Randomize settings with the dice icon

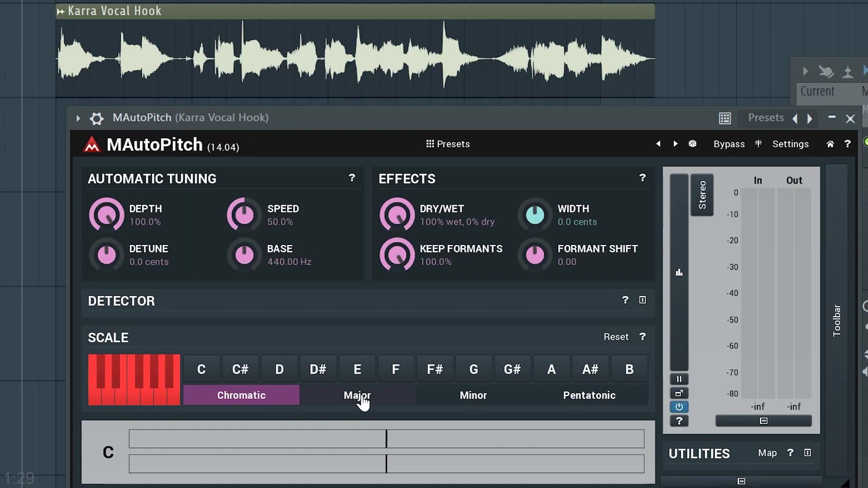[692, 144]
